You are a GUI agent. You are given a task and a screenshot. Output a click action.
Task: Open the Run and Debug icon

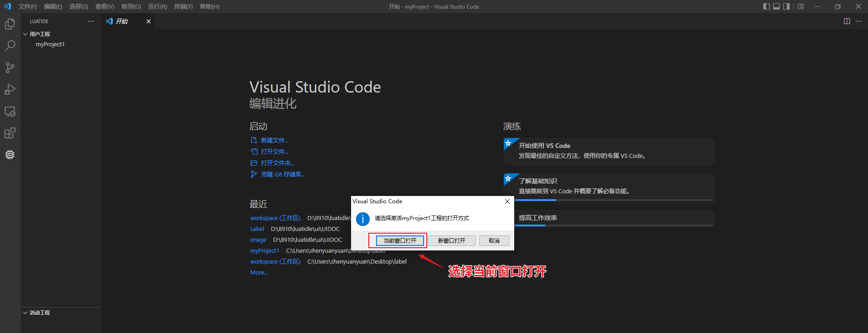point(10,89)
